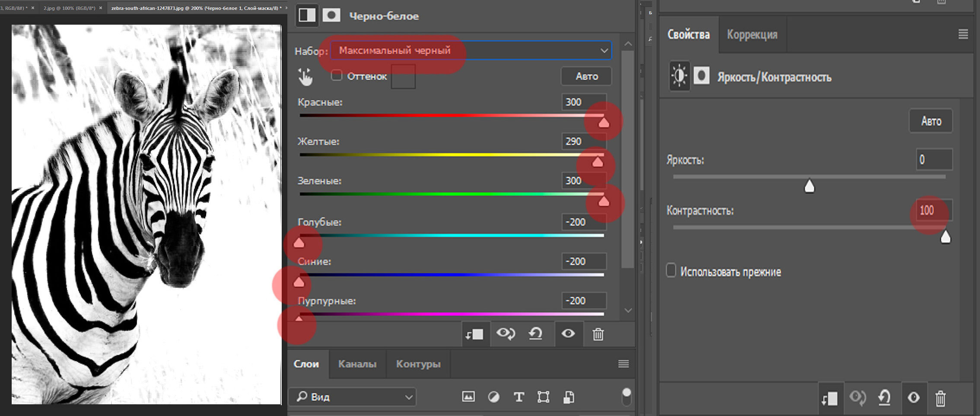Click the Зеленые value field
This screenshot has width=980, height=416.
(x=584, y=181)
